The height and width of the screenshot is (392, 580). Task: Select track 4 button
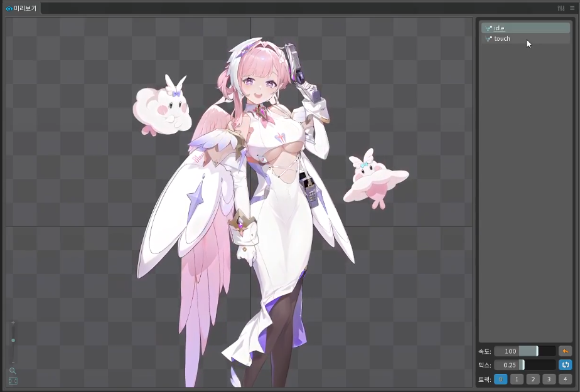tap(565, 379)
